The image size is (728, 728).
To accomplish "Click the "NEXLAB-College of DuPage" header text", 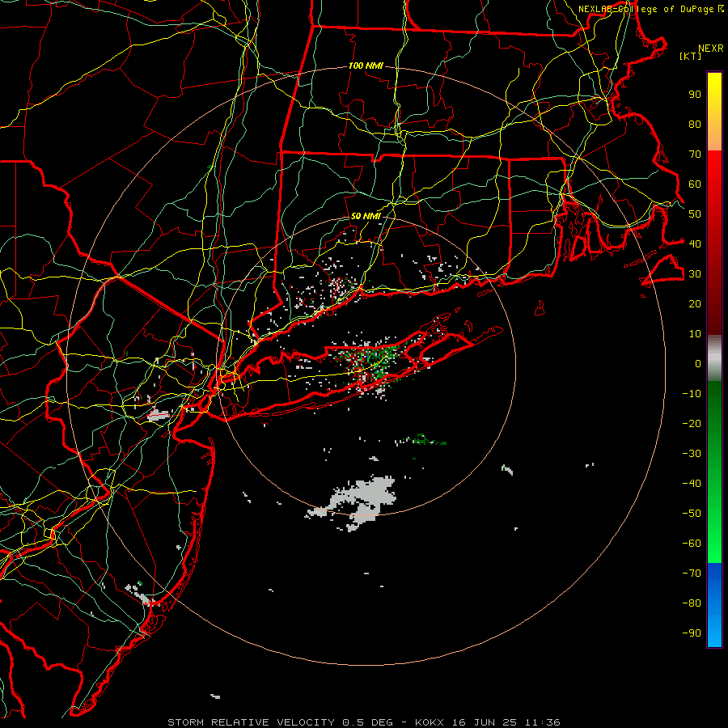I will [647, 9].
